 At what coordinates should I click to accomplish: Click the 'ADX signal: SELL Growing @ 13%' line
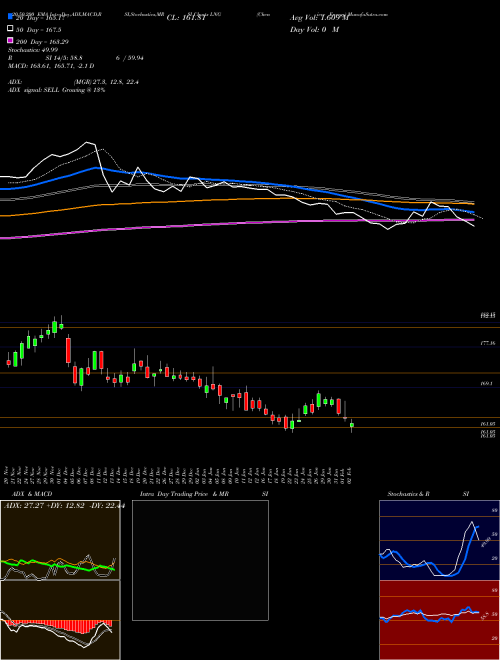click(56, 90)
